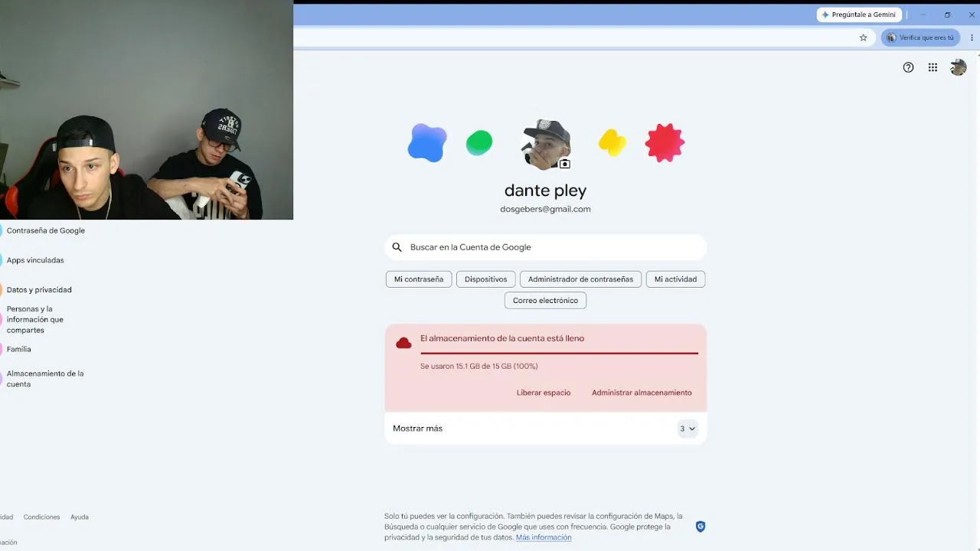View Mi actividad

coord(675,279)
